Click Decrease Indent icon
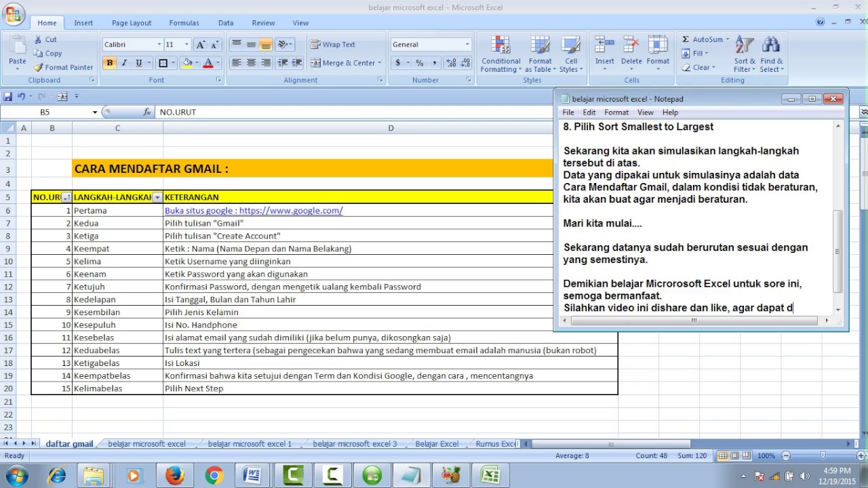The image size is (868, 488). 283,63
